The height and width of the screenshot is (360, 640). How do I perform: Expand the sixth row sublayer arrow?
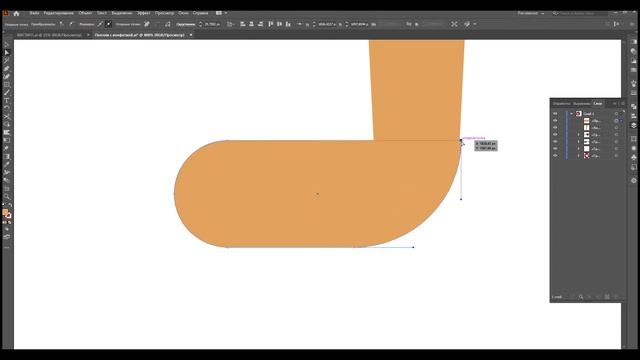pos(578,148)
